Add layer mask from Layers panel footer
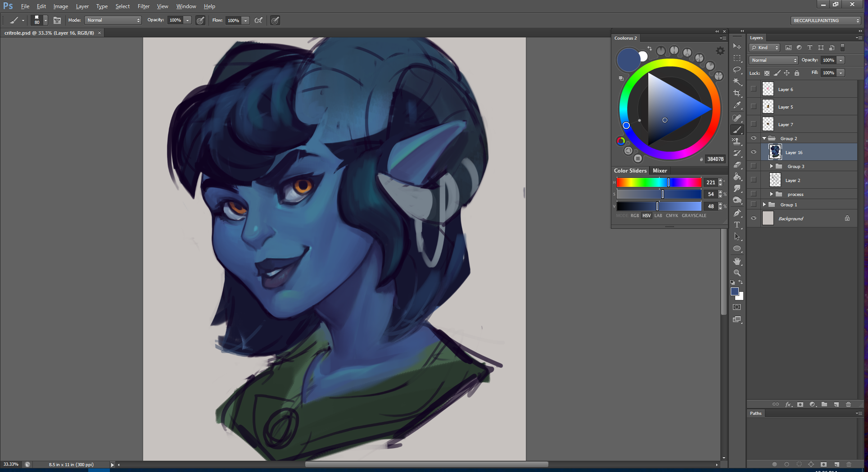 click(x=800, y=404)
